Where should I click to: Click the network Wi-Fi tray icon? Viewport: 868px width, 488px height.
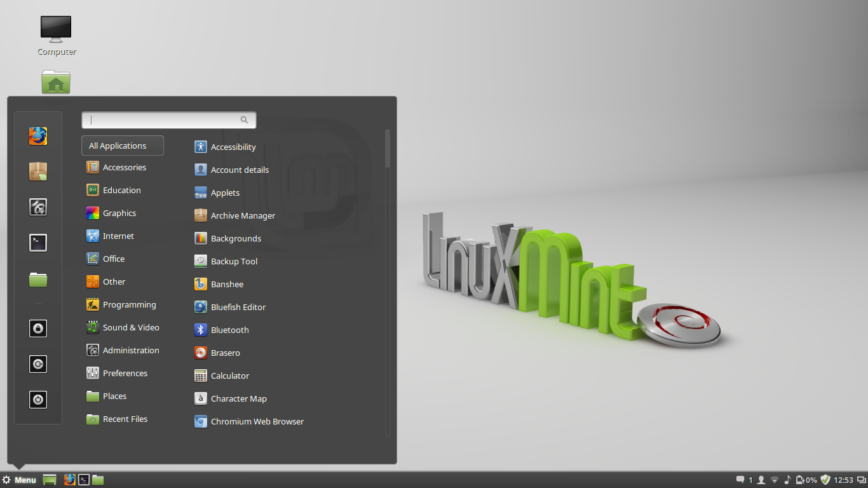(775, 480)
